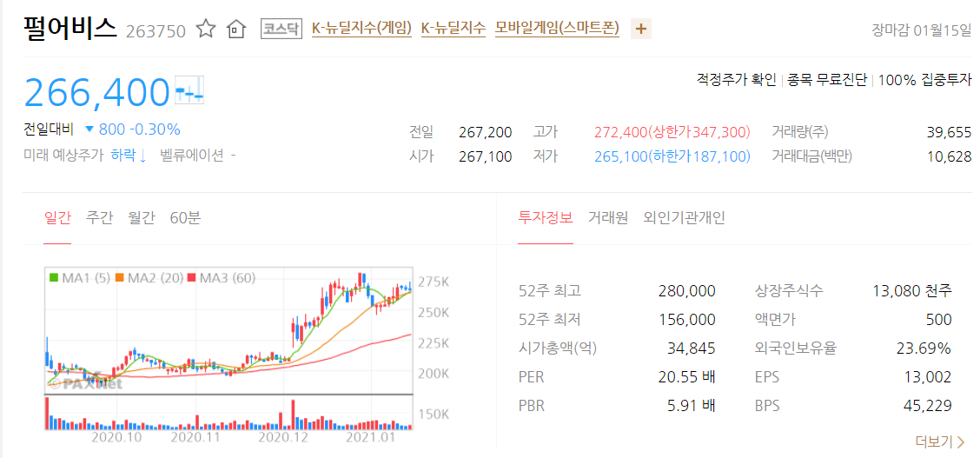
Task: Open the K-뉴딜지수(게임) theme link
Action: click(361, 28)
